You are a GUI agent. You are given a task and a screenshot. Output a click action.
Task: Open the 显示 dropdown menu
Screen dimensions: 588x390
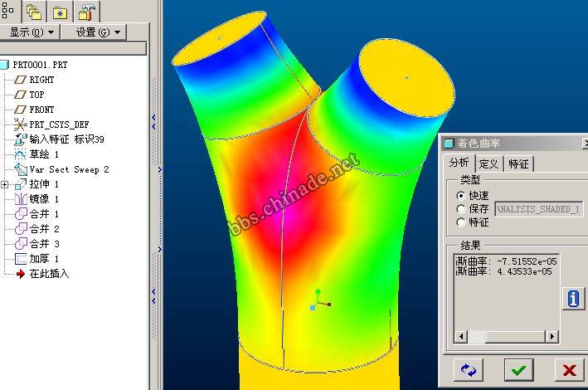(x=29, y=32)
